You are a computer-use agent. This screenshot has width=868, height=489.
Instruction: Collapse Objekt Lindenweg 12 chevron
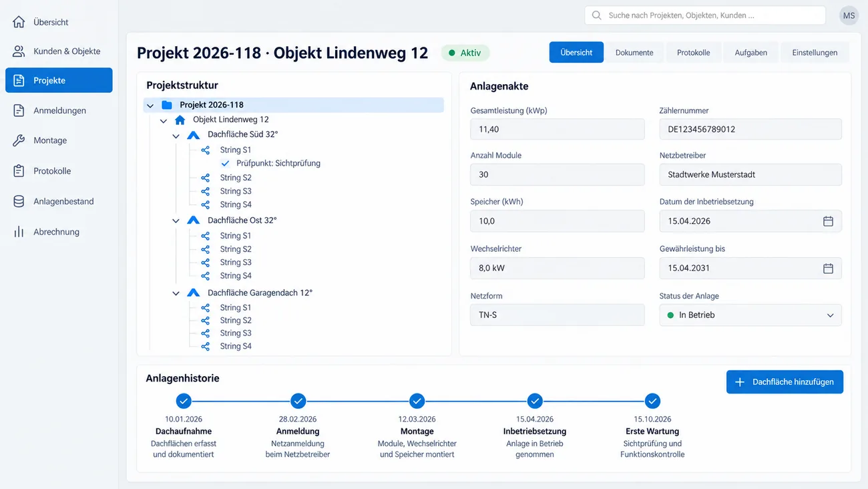[164, 121]
